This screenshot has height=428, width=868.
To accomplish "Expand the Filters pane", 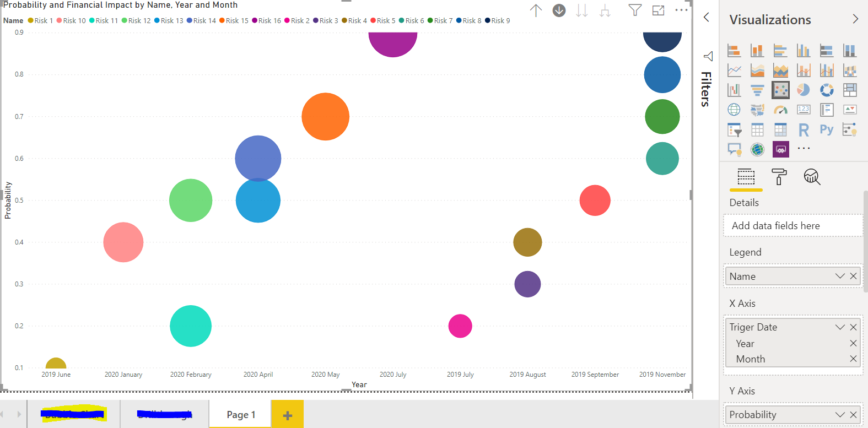I will click(x=706, y=18).
